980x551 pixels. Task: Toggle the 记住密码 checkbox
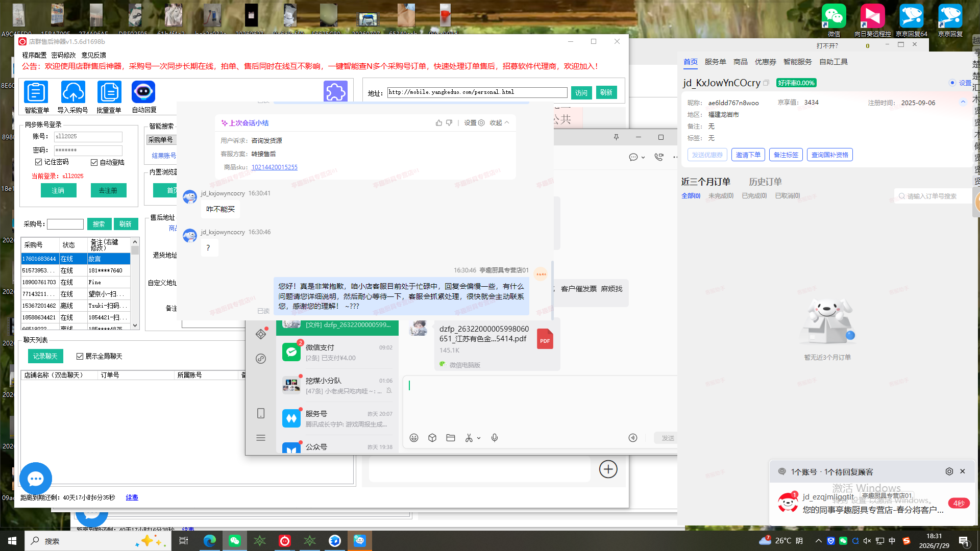pos(38,162)
